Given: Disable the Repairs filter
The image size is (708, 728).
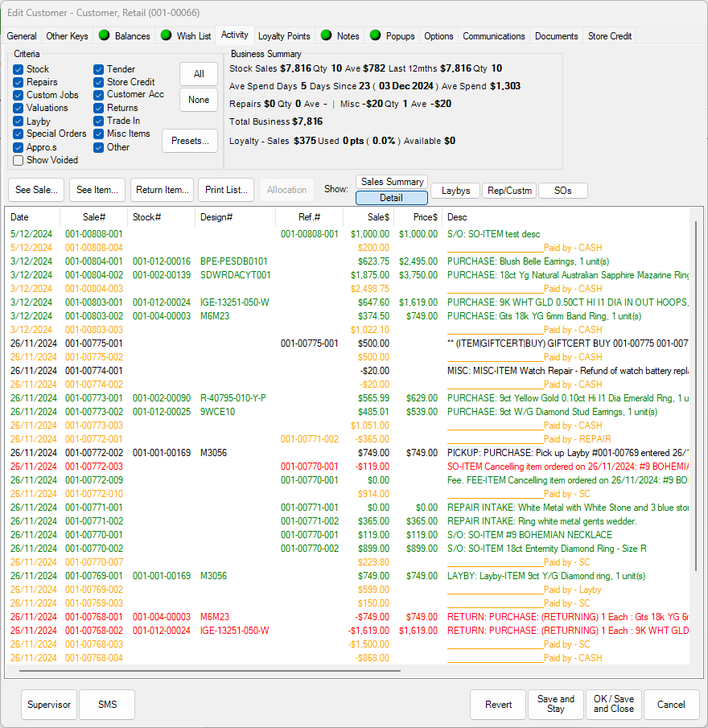Looking at the screenshot, I should [18, 82].
